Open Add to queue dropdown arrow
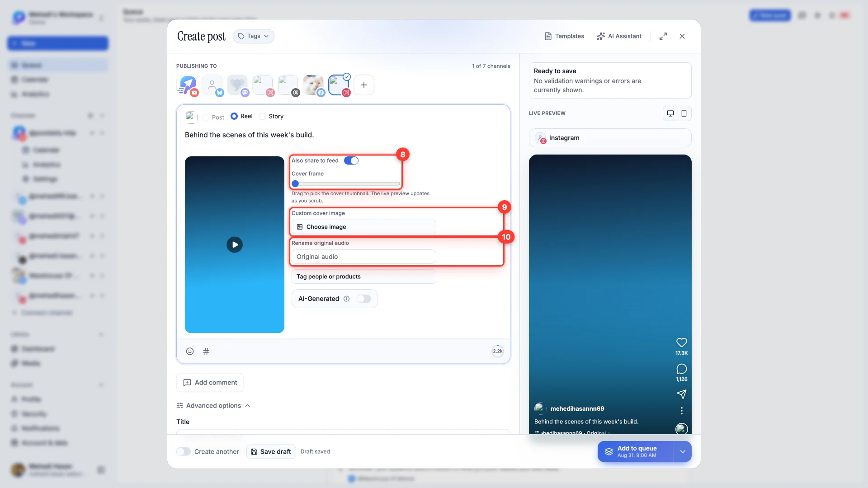The image size is (868, 488). (x=683, y=451)
